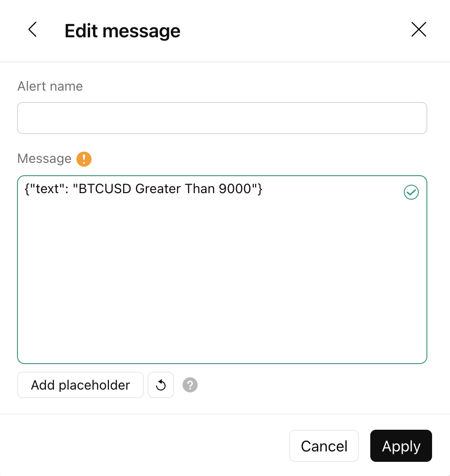
Task: Apply the edited message
Action: 401,446
